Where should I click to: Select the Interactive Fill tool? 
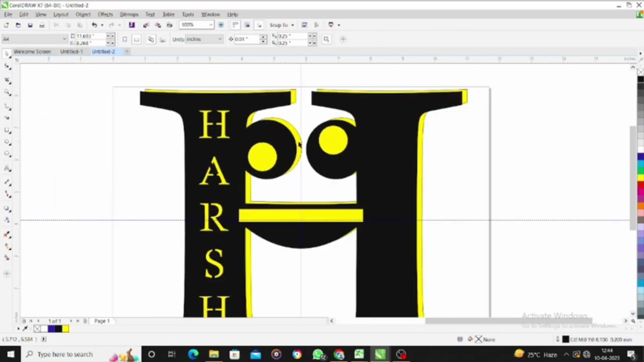[x=7, y=246]
